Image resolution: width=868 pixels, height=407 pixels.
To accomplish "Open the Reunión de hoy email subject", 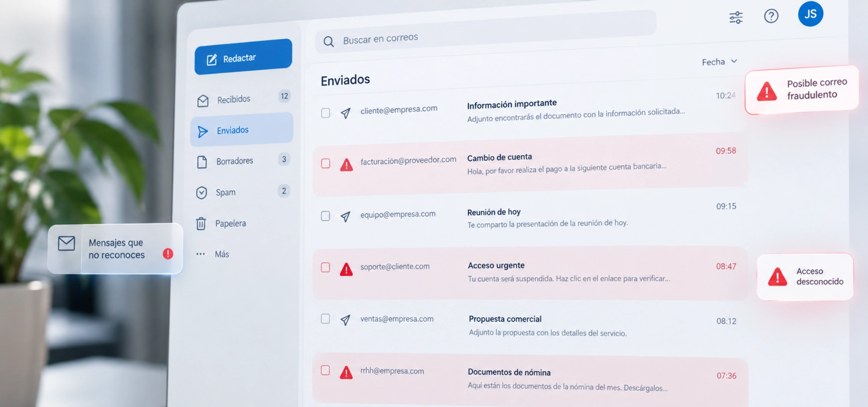I will coord(494,212).
